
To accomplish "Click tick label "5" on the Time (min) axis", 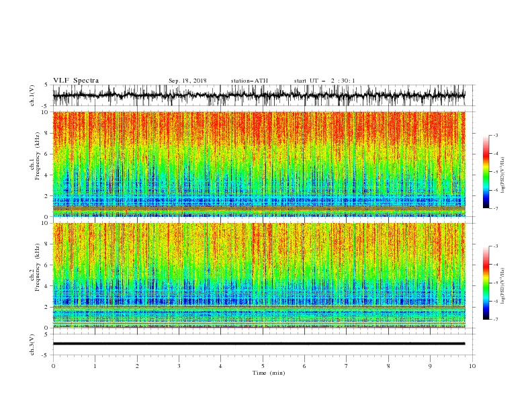I will pyautogui.click(x=263, y=366).
